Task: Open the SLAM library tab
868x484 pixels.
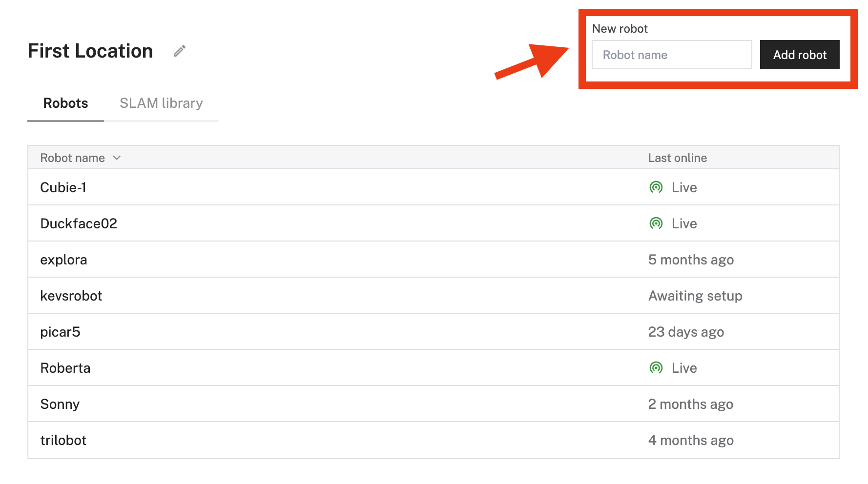Action: (161, 103)
